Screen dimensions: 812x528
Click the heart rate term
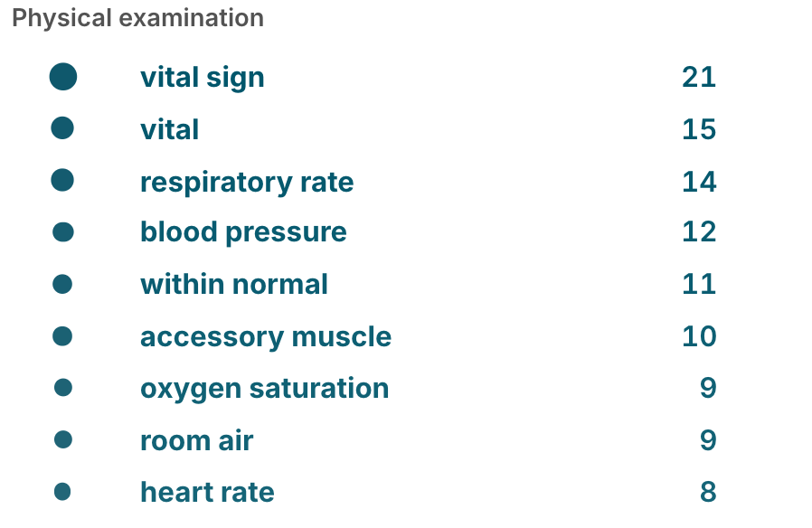click(207, 492)
